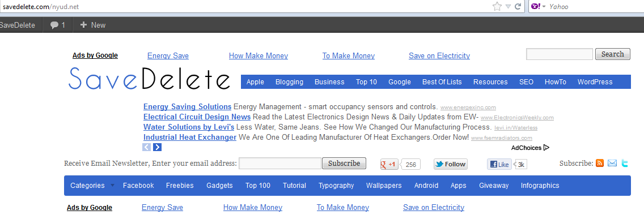Open URL history dropdown arrow
644x219 pixels.
(x=508, y=7)
